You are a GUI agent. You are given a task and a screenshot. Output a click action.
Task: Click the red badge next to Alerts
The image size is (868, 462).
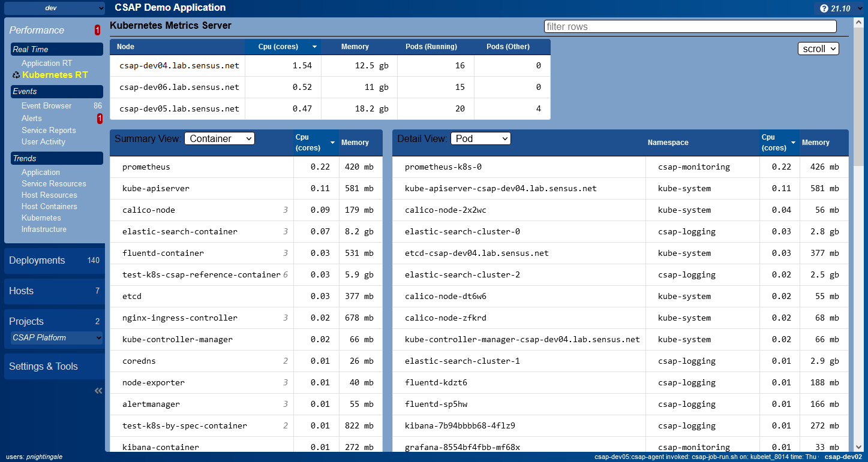(100, 119)
